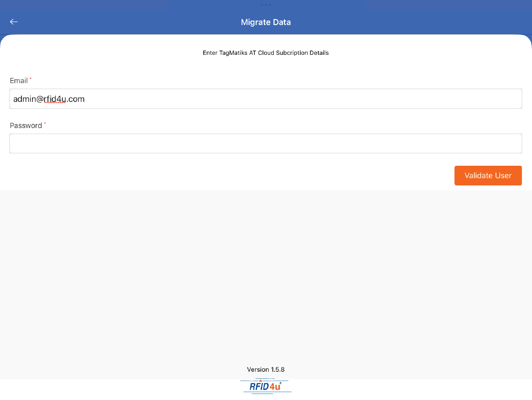The image size is (532, 400).
Task: Click the empty gray area below the form
Action: pyautogui.click(x=266, y=274)
